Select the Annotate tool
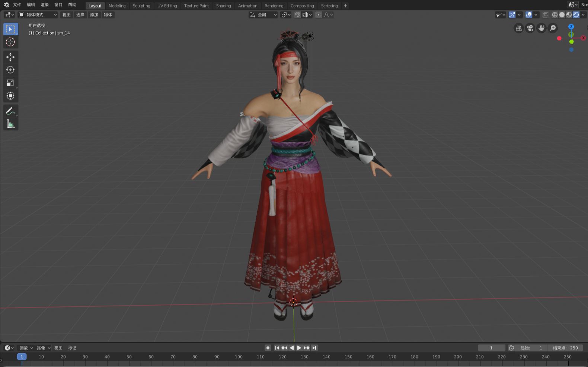The height and width of the screenshot is (367, 588). [10, 111]
